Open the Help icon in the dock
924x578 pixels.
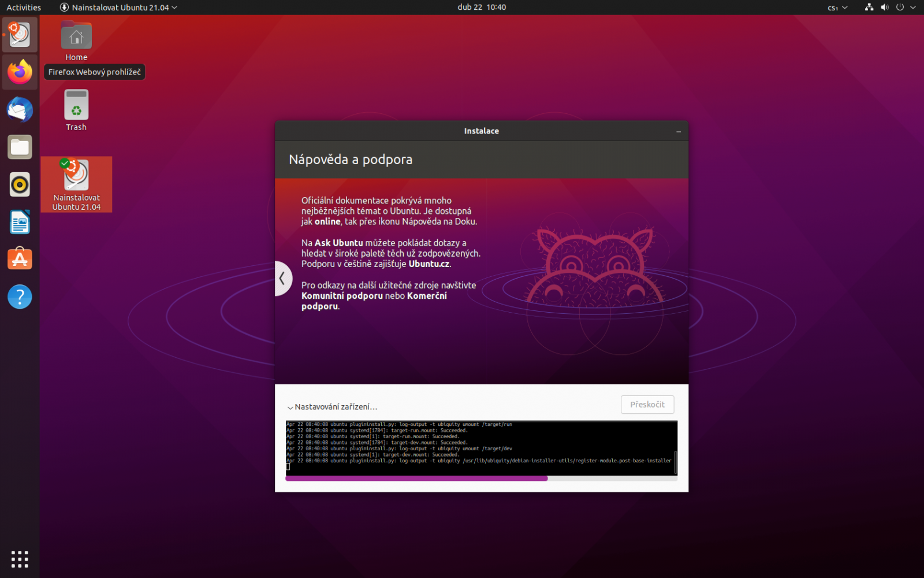pyautogui.click(x=20, y=297)
